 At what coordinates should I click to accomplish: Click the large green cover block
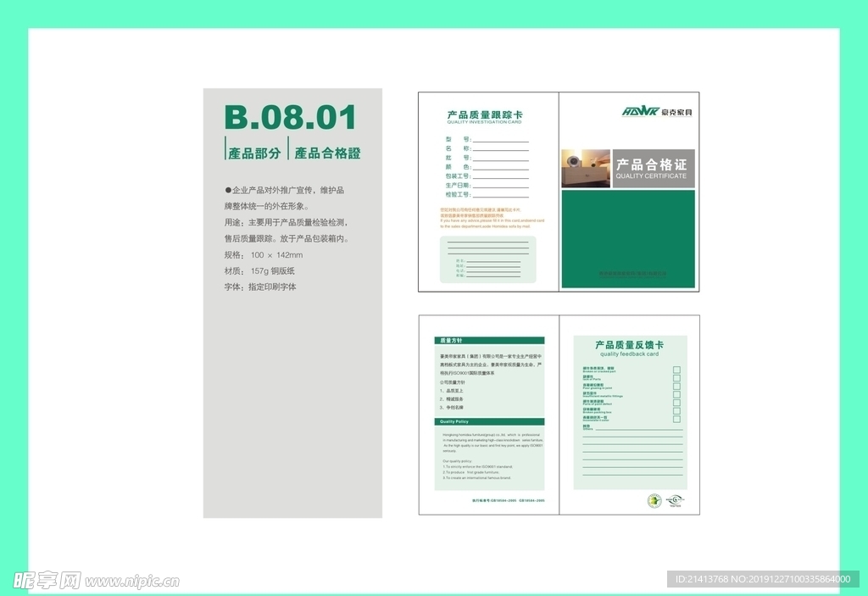[628, 239]
